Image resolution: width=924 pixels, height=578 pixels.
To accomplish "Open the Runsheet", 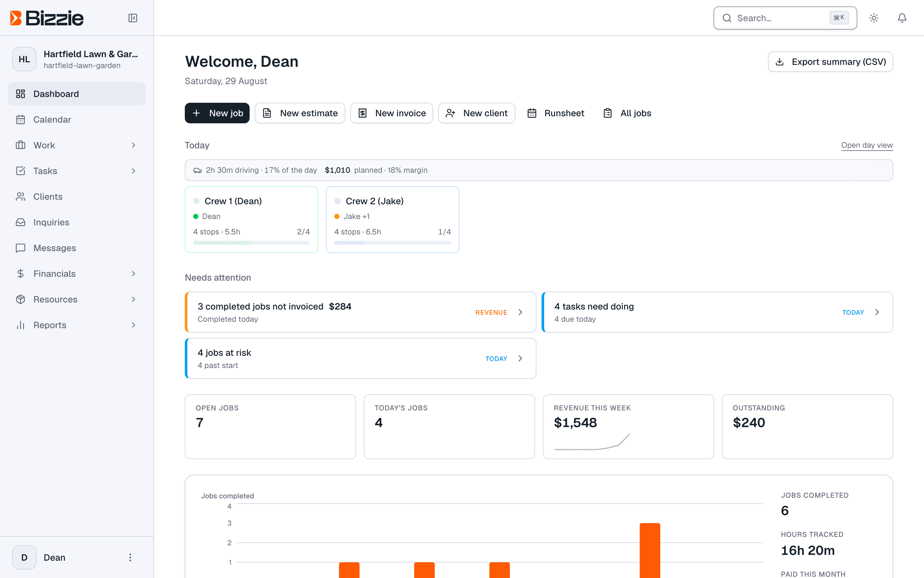I will [556, 113].
